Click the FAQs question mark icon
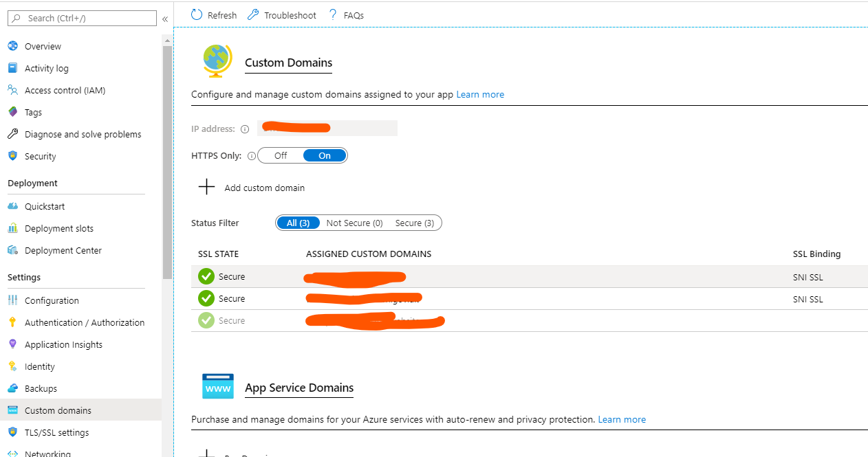The image size is (868, 457). point(334,14)
